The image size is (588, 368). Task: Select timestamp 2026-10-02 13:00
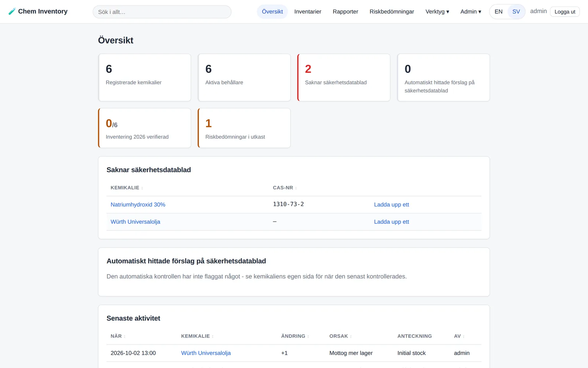point(133,353)
